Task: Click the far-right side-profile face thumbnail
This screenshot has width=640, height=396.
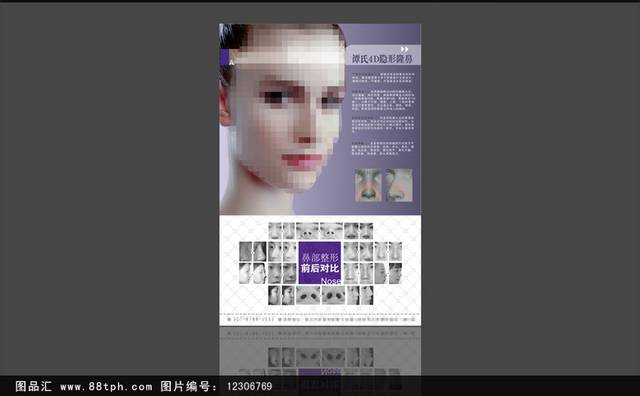Action: (395, 273)
